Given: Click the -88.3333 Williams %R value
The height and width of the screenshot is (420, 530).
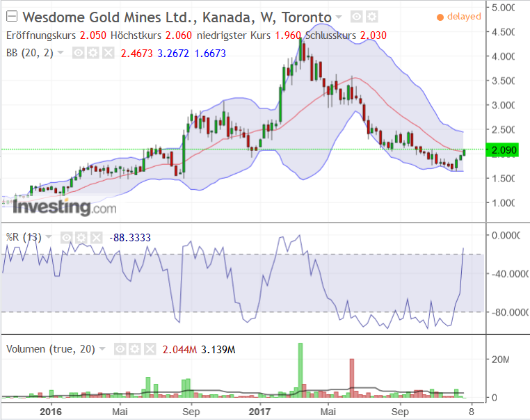Looking at the screenshot, I should coord(130,238).
